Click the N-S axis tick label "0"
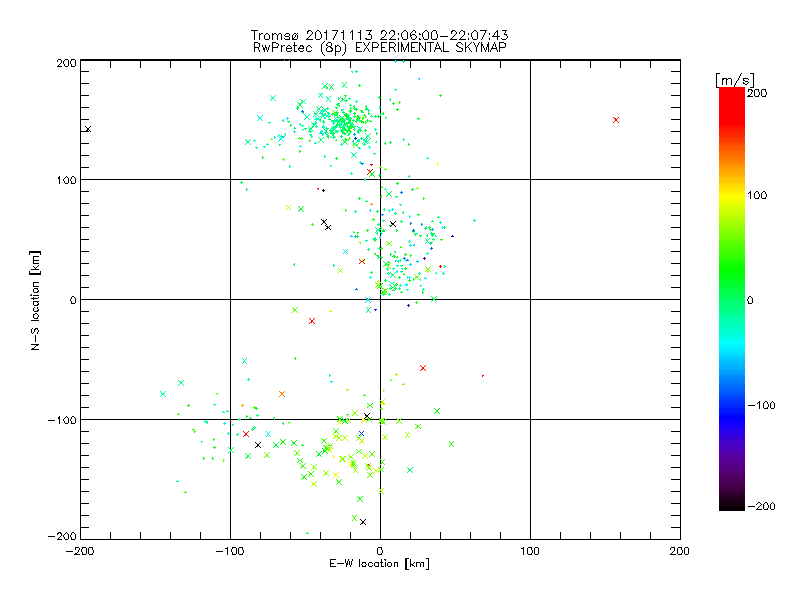The height and width of the screenshot is (600, 800). 73,300
